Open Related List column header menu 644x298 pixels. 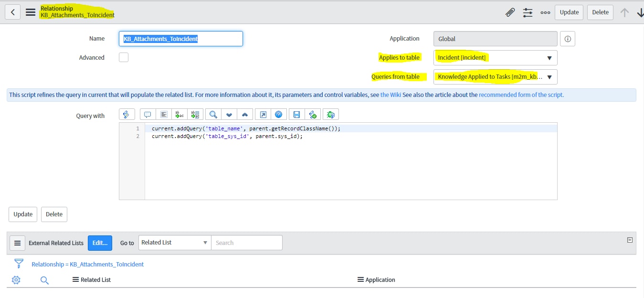(75, 280)
